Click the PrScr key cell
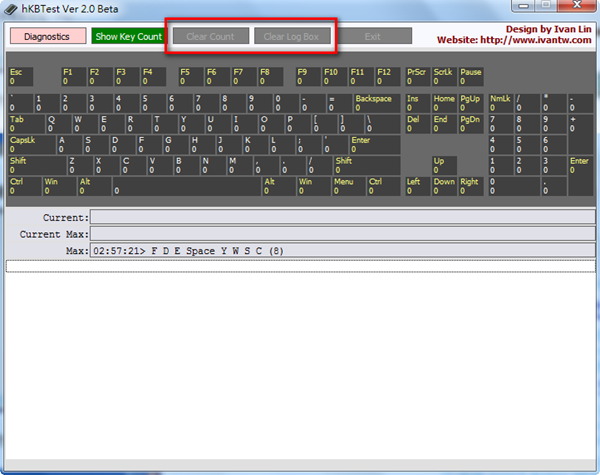Viewport: 600px width, 475px height. coord(416,76)
